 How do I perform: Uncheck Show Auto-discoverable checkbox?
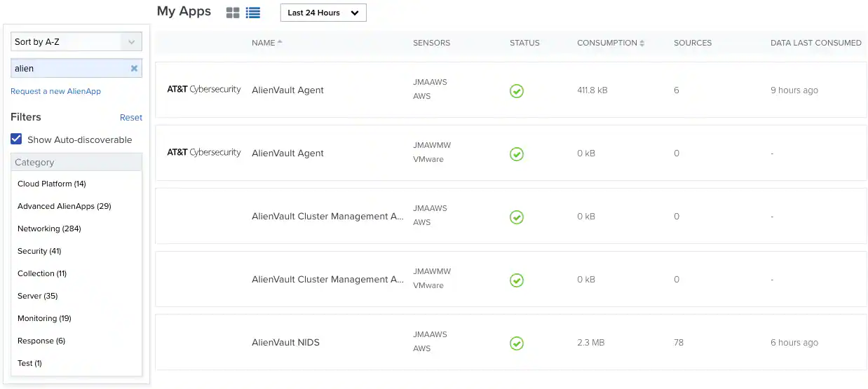point(16,139)
